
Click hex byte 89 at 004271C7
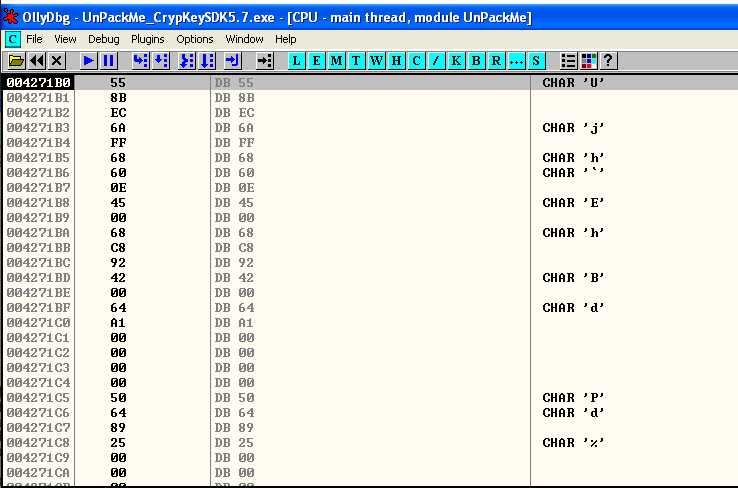pyautogui.click(x=118, y=428)
